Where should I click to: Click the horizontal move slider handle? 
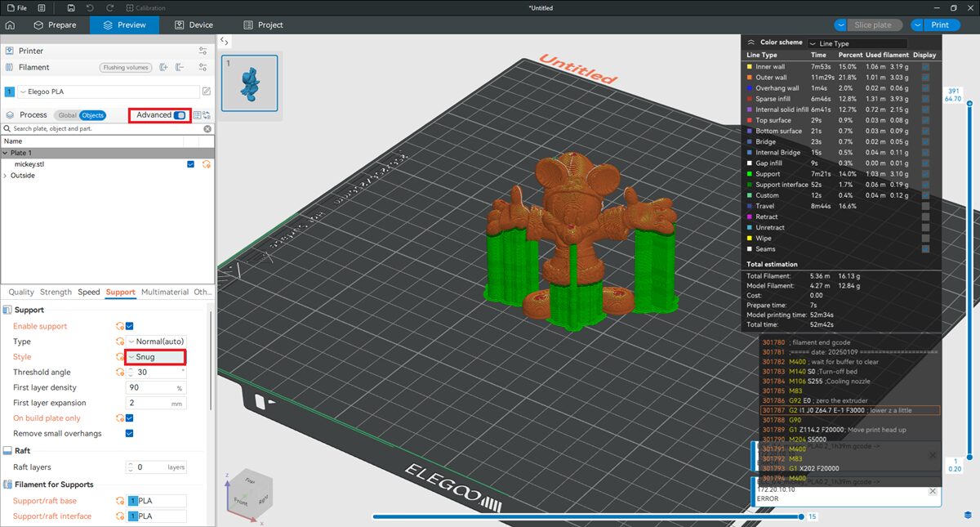(x=803, y=516)
